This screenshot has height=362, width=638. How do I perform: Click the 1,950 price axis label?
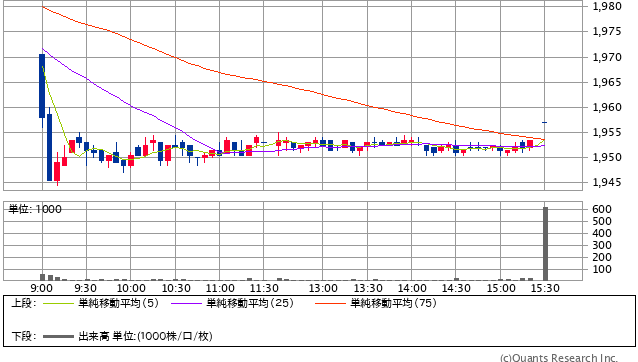(x=607, y=157)
